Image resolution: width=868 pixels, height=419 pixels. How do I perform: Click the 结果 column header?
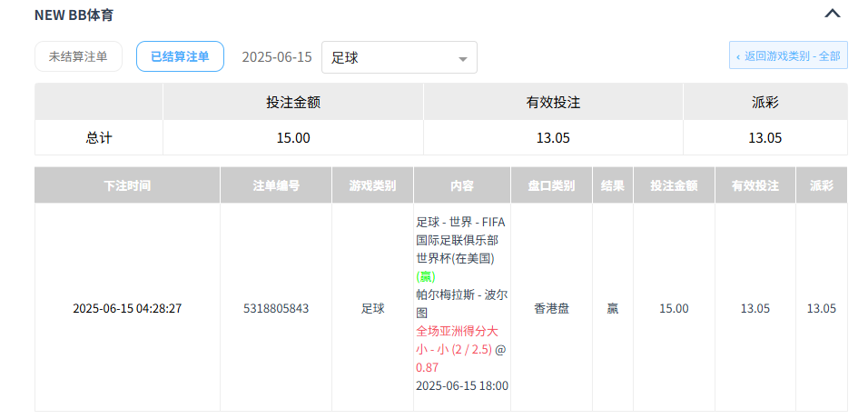[613, 185]
